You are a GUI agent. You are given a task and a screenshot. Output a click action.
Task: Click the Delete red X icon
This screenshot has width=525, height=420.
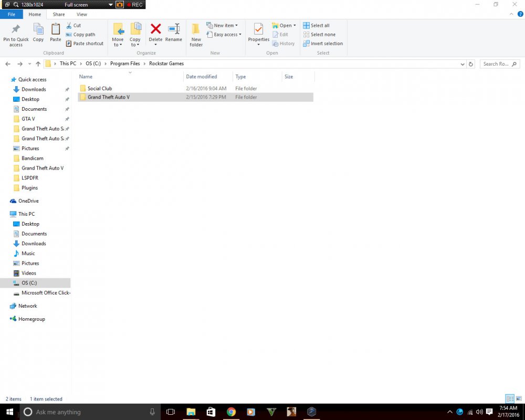tap(155, 29)
